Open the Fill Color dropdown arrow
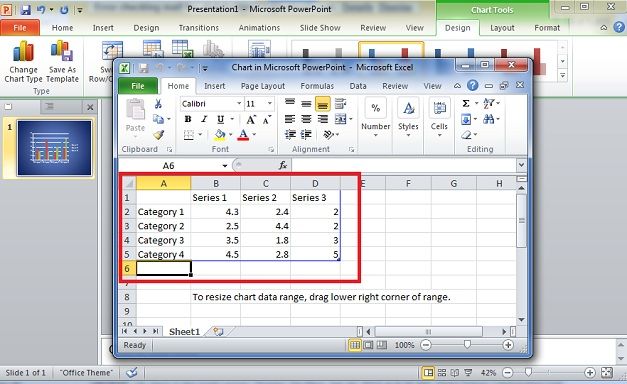The image size is (627, 384). coord(230,135)
